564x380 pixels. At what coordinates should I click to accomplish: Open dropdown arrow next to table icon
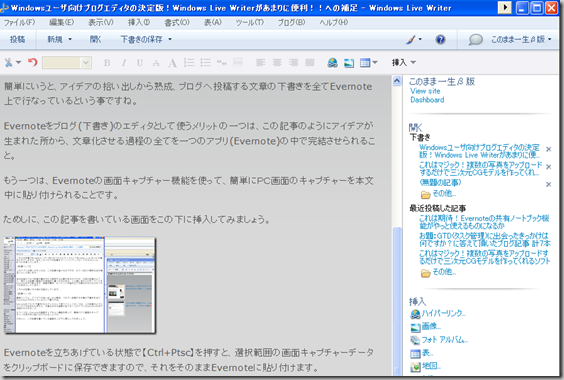[x=375, y=63]
